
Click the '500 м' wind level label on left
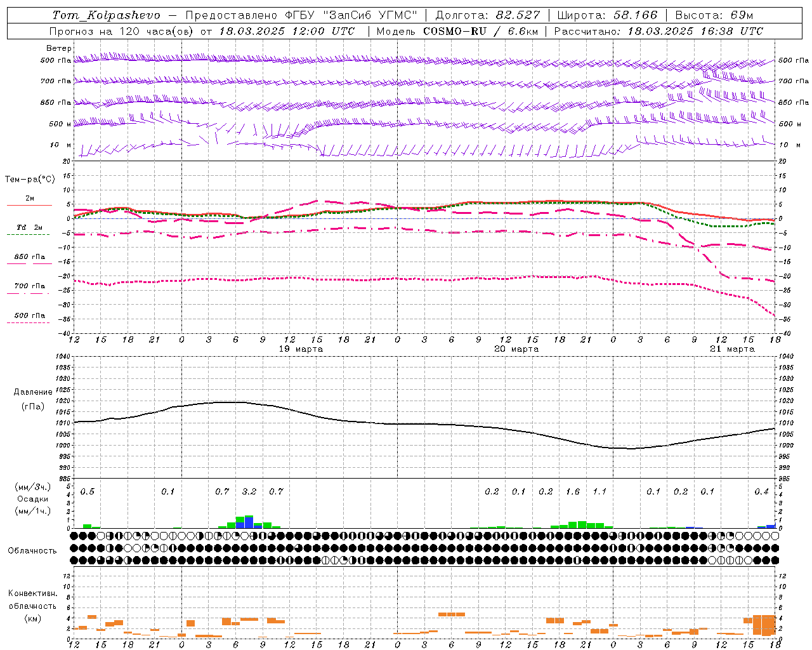click(x=60, y=124)
